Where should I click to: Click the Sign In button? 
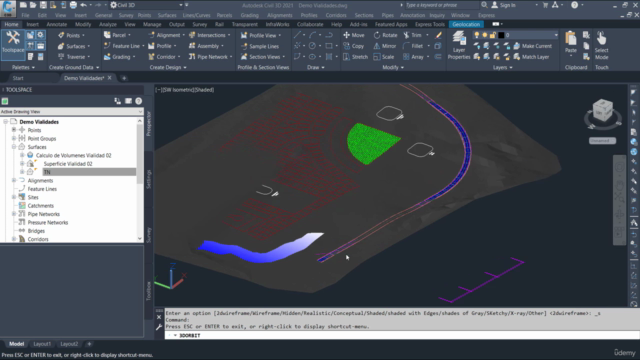click(x=503, y=5)
